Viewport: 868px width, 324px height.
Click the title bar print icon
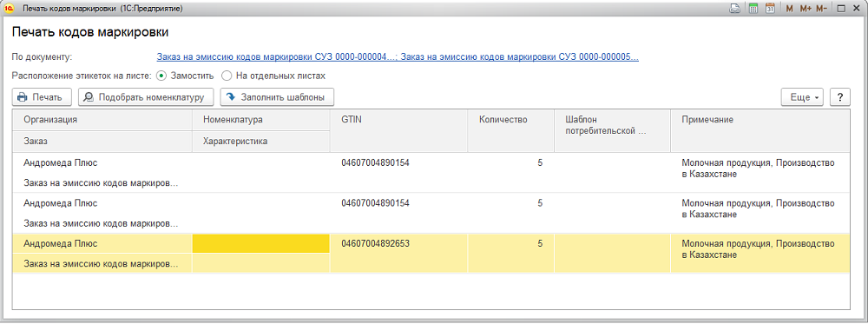click(x=734, y=9)
